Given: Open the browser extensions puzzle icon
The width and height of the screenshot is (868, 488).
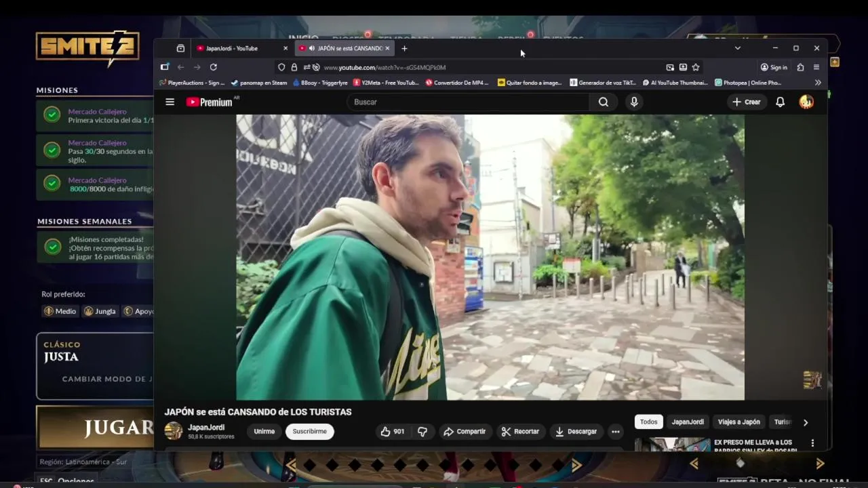Looking at the screenshot, I should click(x=801, y=67).
